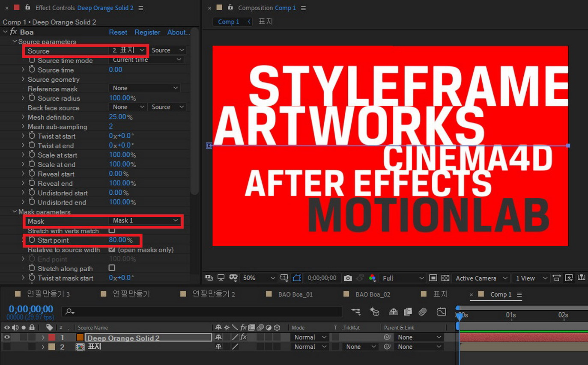Expand the Source geometry property
588x365 pixels.
point(23,79)
